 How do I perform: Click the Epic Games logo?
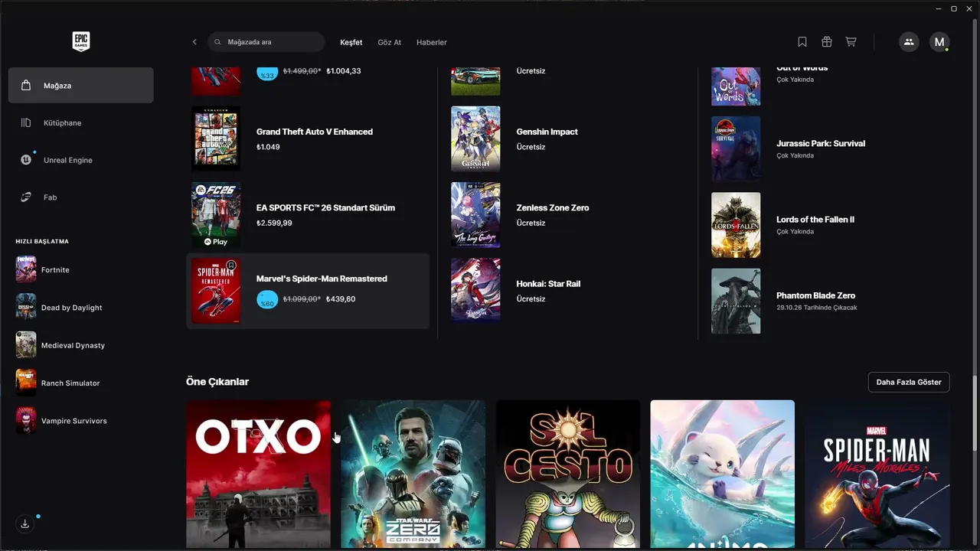(80, 41)
